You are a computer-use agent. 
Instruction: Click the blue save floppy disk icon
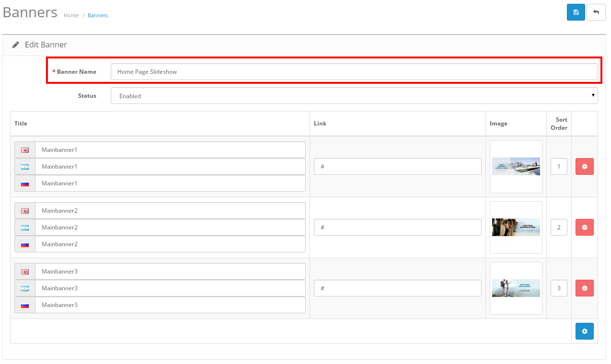[576, 12]
